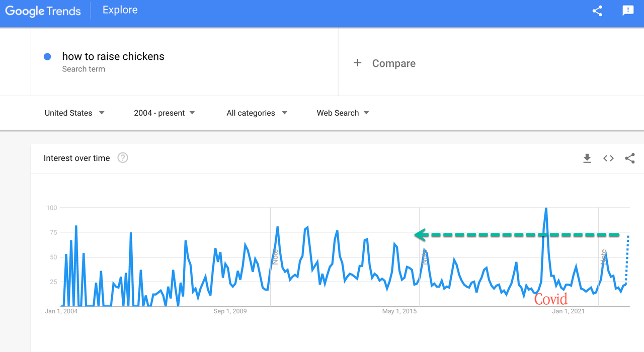The image size is (644, 352).
Task: Download the Interest over time CSV
Action: click(x=587, y=158)
